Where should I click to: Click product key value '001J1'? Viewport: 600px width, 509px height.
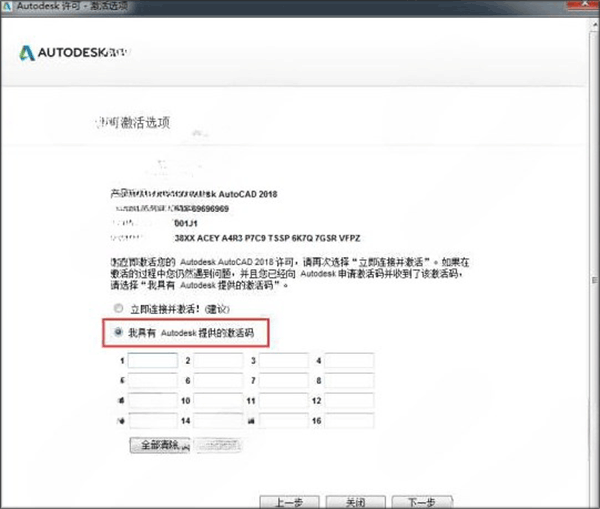(x=186, y=223)
